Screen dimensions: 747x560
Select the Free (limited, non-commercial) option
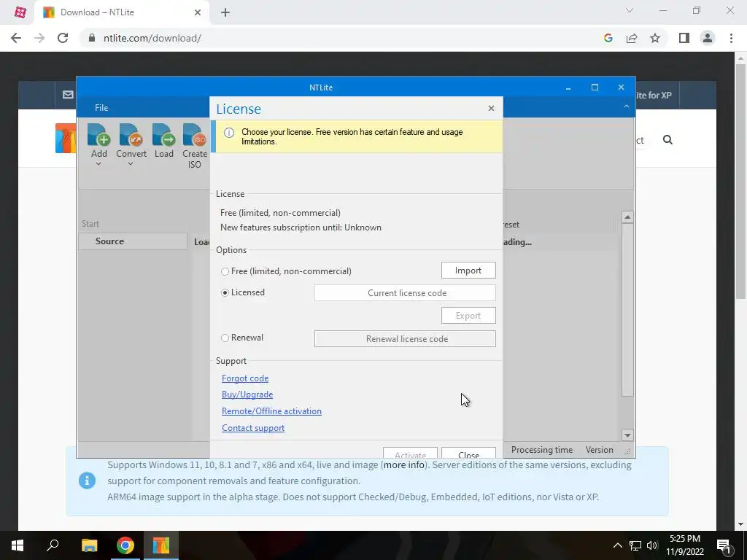click(x=225, y=271)
